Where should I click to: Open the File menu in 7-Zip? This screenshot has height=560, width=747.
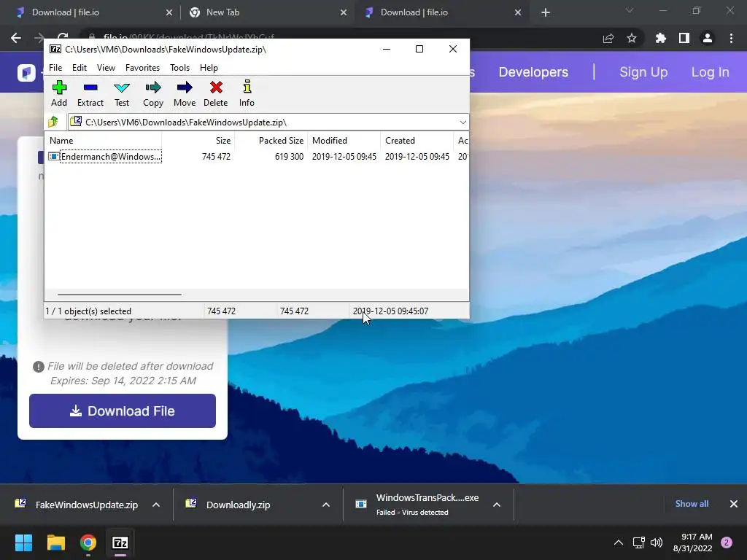[55, 68]
